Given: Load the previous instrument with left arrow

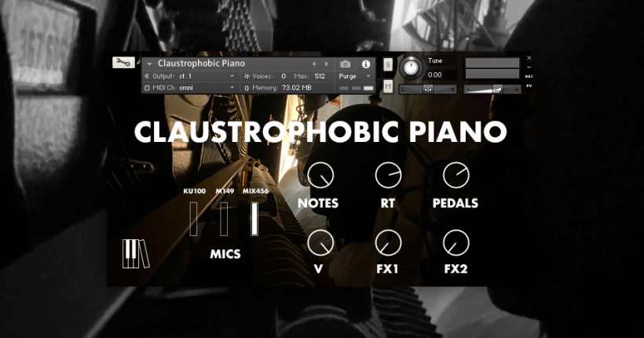Looking at the screenshot, I should click(x=314, y=64).
